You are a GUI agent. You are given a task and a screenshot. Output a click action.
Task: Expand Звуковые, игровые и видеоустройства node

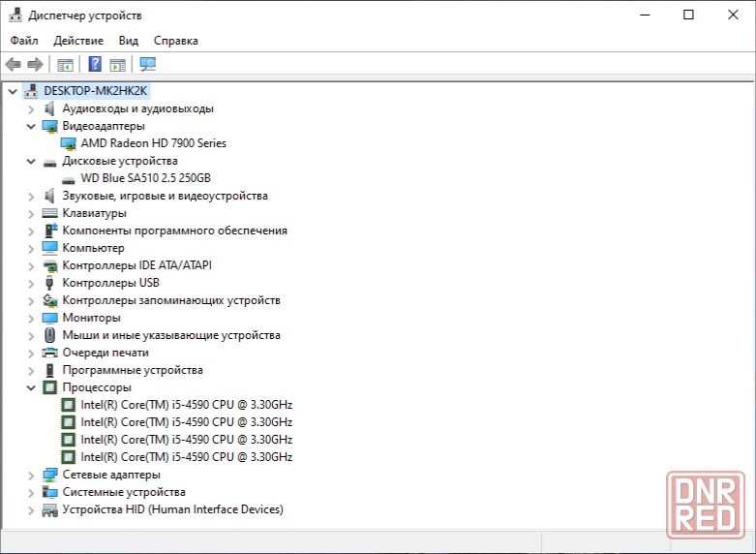(x=31, y=197)
